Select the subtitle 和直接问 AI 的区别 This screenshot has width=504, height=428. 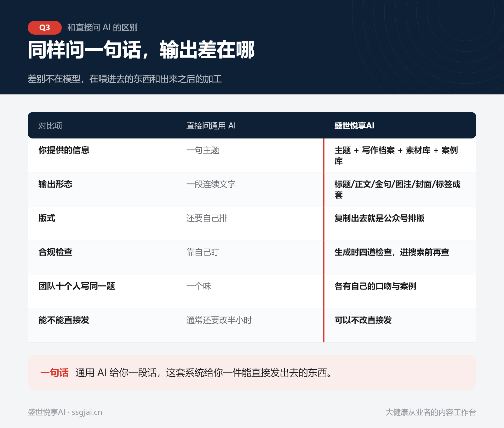pyautogui.click(x=102, y=28)
